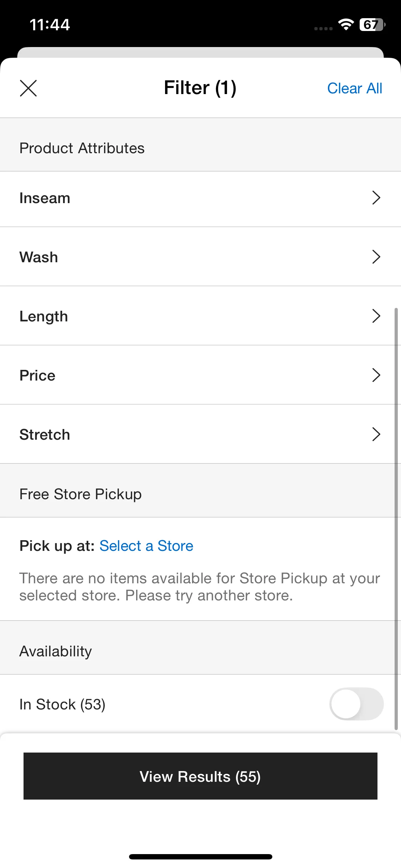The image size is (401, 868).
Task: Expand the Inseam filter option
Action: pyautogui.click(x=200, y=199)
